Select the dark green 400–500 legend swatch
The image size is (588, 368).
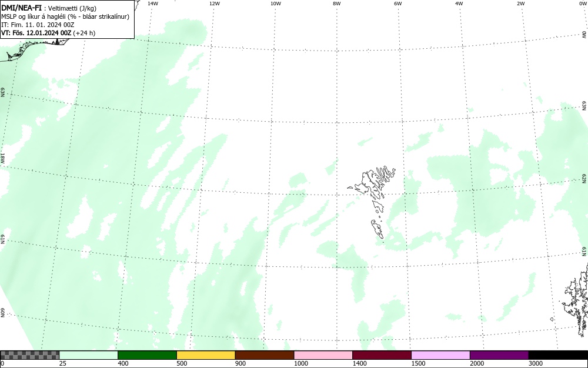click(147, 355)
